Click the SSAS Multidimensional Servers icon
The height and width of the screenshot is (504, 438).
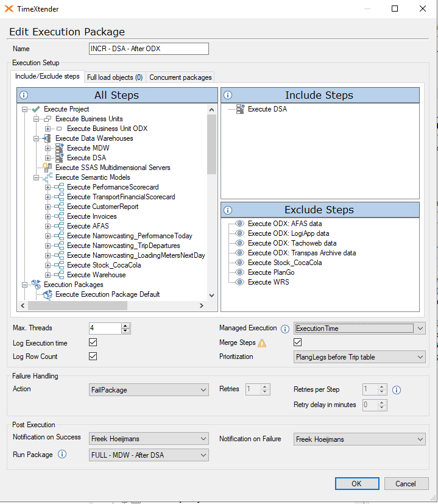click(x=48, y=168)
